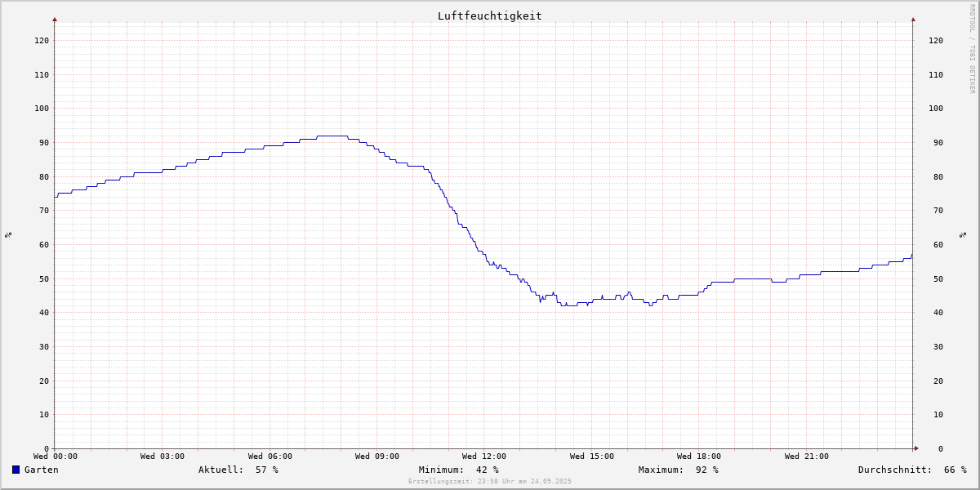The height and width of the screenshot is (490, 980).
Task: Click the 100 label on the left axis
Action: pyautogui.click(x=41, y=109)
